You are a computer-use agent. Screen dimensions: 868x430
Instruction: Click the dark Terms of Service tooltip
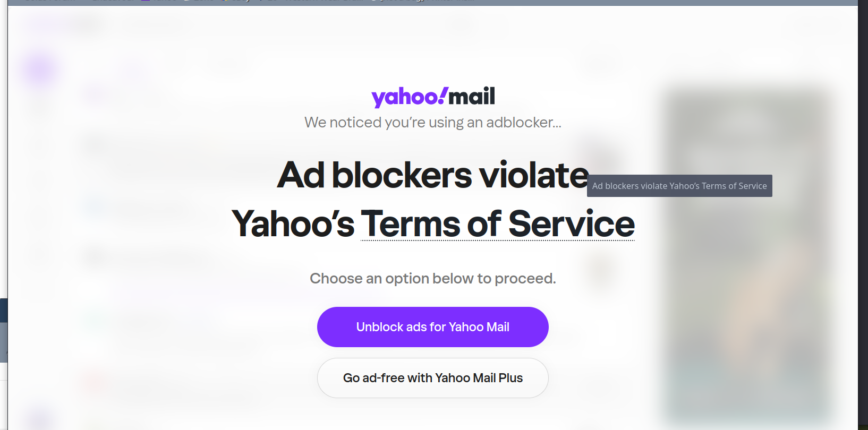[x=679, y=186]
